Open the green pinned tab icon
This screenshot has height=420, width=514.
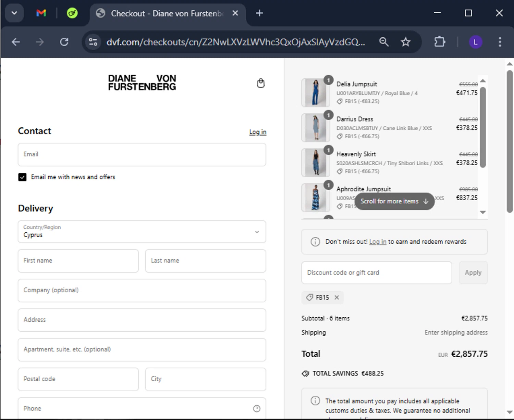[x=72, y=13]
